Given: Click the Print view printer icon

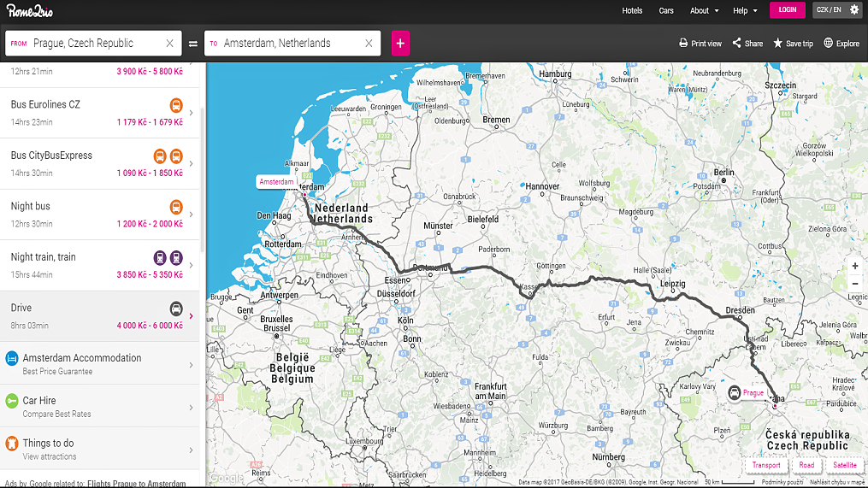Looking at the screenshot, I should coord(683,43).
